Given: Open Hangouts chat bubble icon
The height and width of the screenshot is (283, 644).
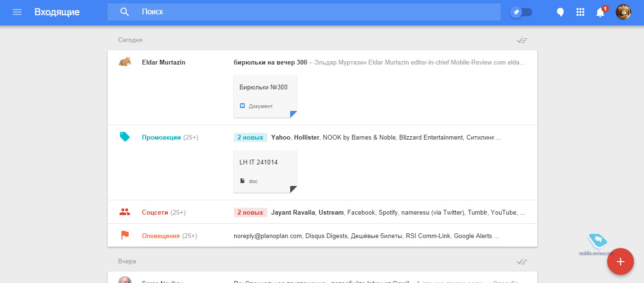Looking at the screenshot, I should (561, 12).
